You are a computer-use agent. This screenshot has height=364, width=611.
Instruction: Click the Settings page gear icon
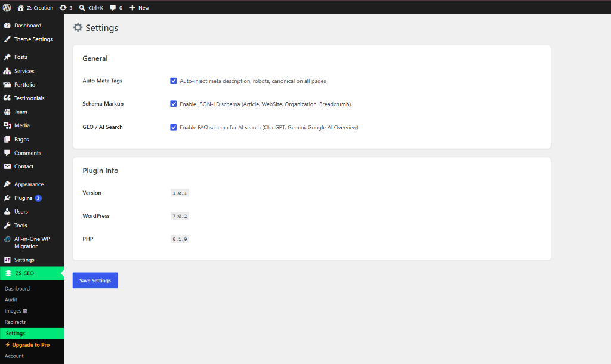coord(78,27)
